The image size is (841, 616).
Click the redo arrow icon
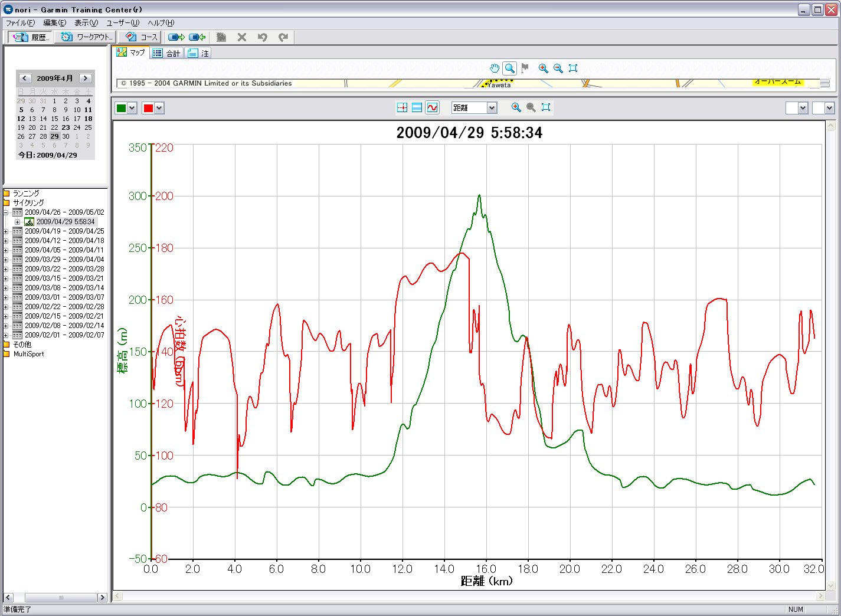click(283, 37)
